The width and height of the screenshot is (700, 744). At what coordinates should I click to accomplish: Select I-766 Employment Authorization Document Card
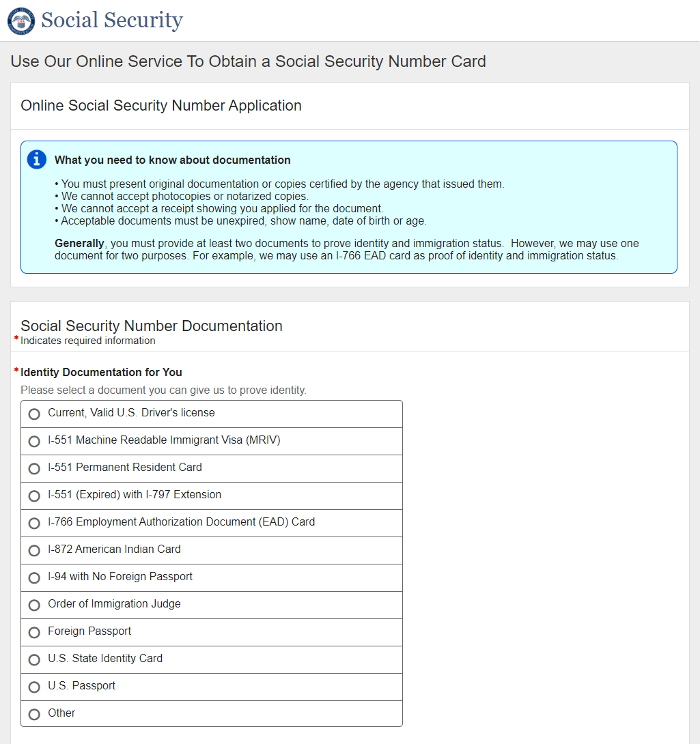click(x=34, y=524)
